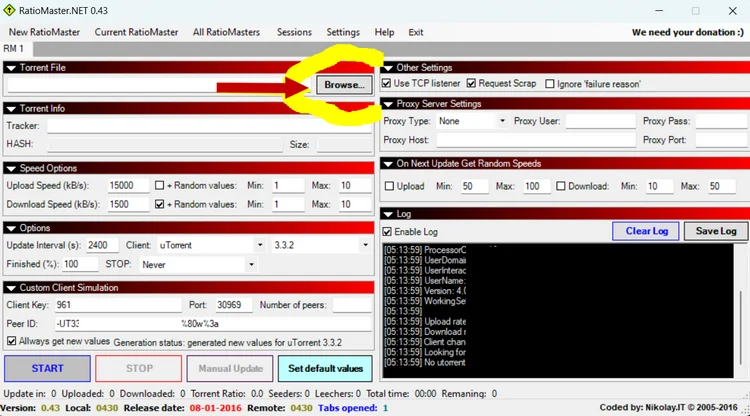Collapse the Torrent File section arrow

[x=11, y=68]
